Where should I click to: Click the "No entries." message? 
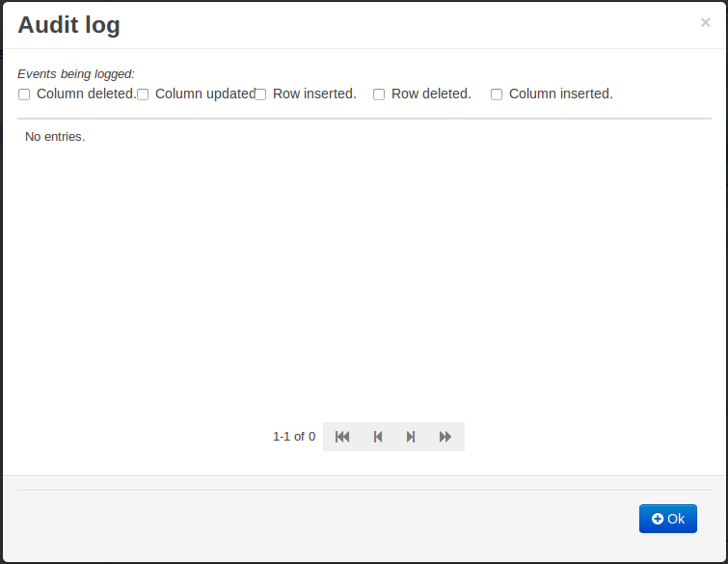coord(55,137)
